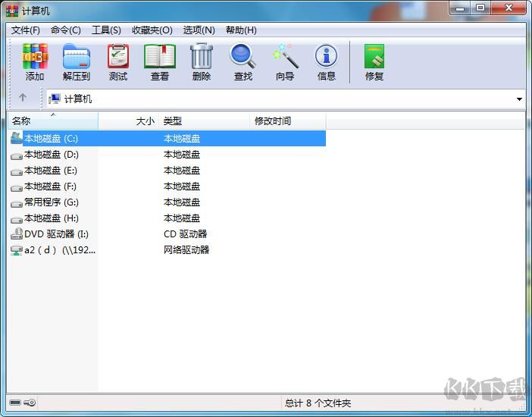Select 本地磁盘 (D:) in the list
This screenshot has height=417, width=532.
click(x=51, y=155)
